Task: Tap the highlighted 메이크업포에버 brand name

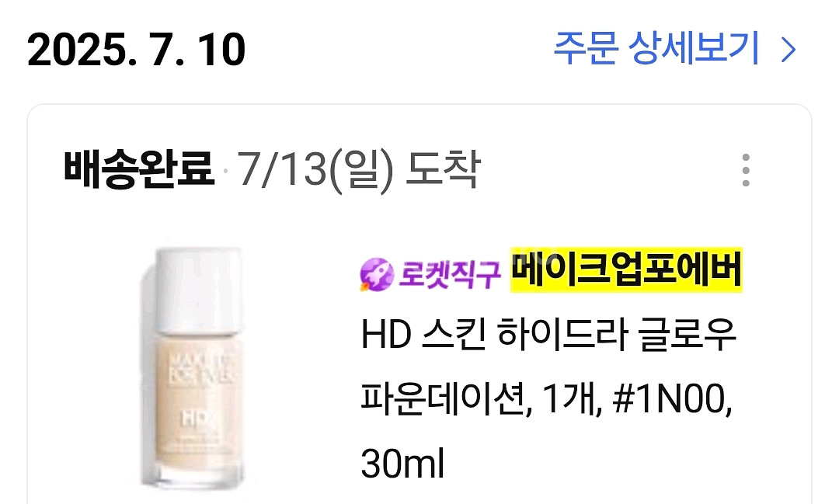Action: click(x=626, y=271)
